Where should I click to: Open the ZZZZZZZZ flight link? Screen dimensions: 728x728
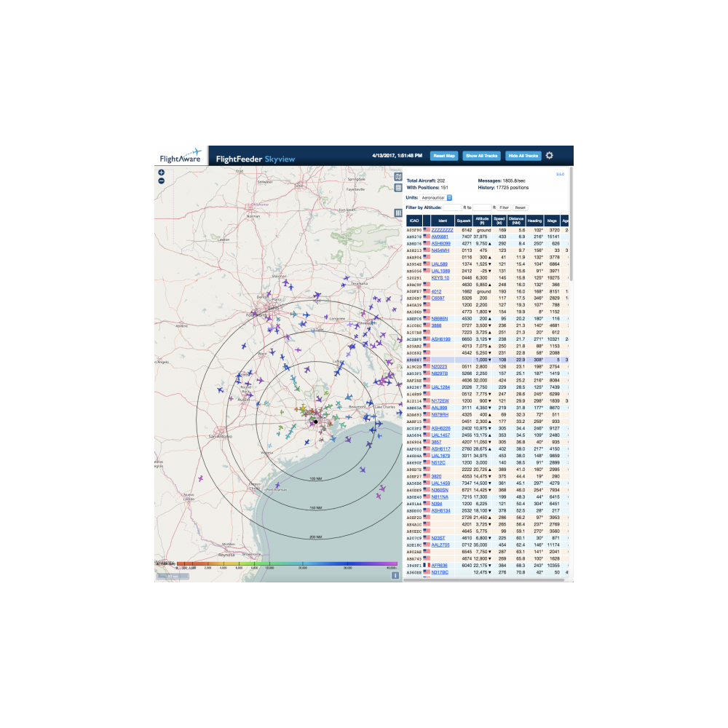tap(442, 230)
